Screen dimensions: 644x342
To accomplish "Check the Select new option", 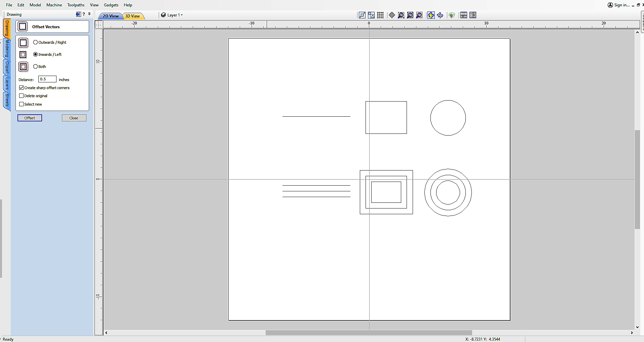I will click(x=22, y=104).
